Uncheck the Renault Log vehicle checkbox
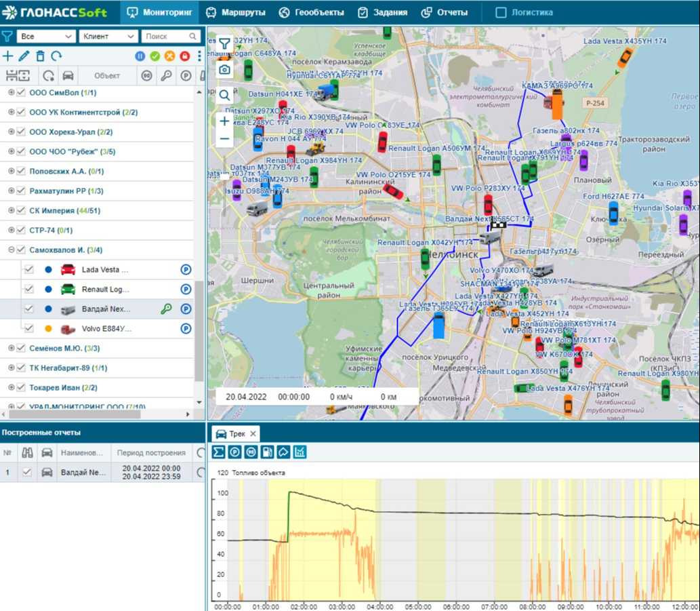The width and height of the screenshot is (700, 611). click(x=29, y=289)
